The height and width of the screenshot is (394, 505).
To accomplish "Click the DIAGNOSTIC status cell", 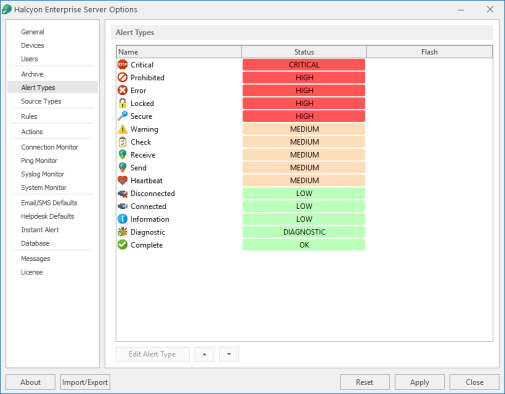I will pos(304,232).
